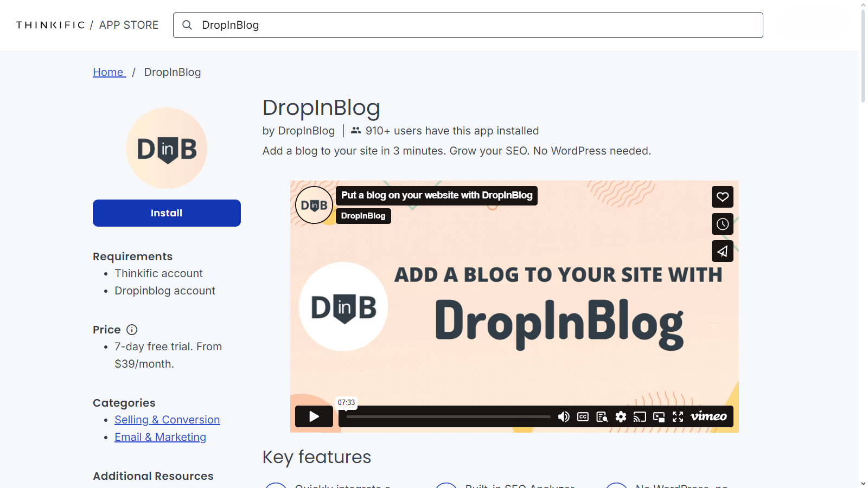Click the users installed icon
The width and height of the screenshot is (868, 488).
pos(356,131)
